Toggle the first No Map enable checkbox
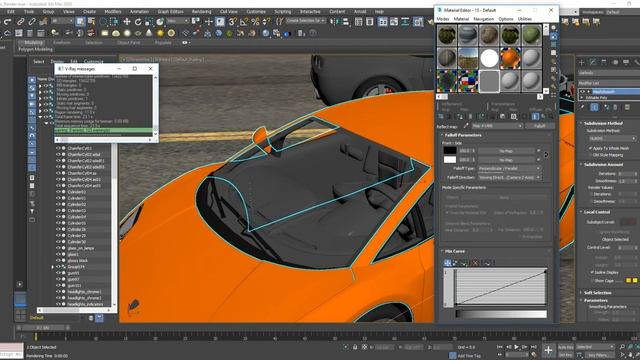The width and height of the screenshot is (640, 360). (x=538, y=151)
